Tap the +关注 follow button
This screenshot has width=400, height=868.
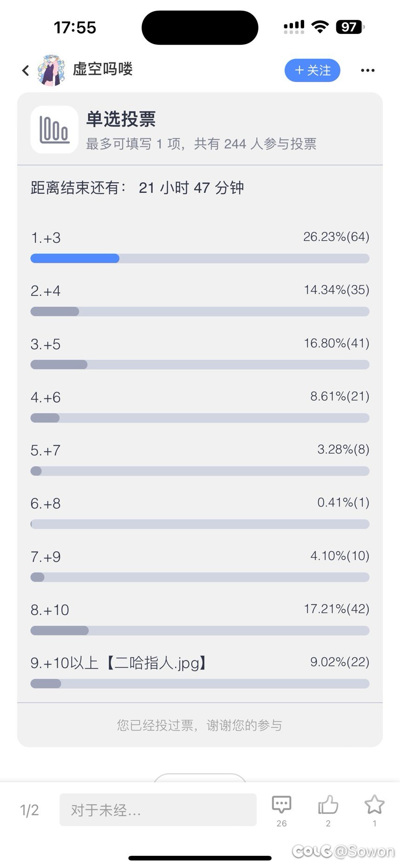pos(312,70)
